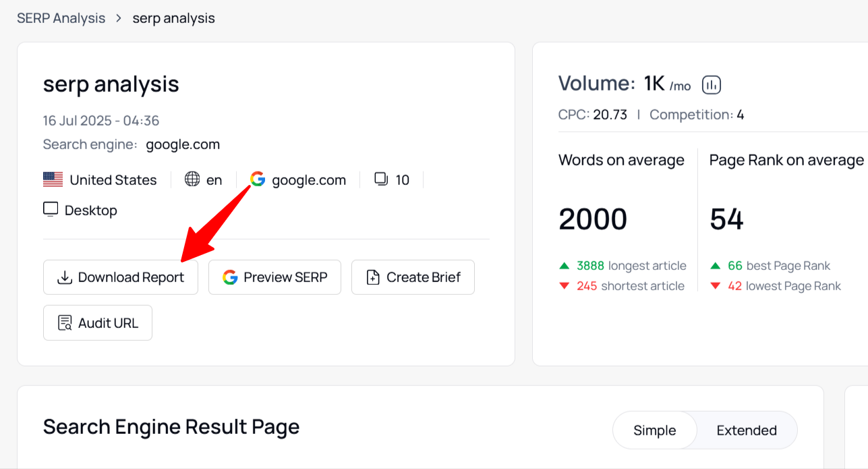Click the volume chart icon
Screen dimensions: 868x469
712,85
